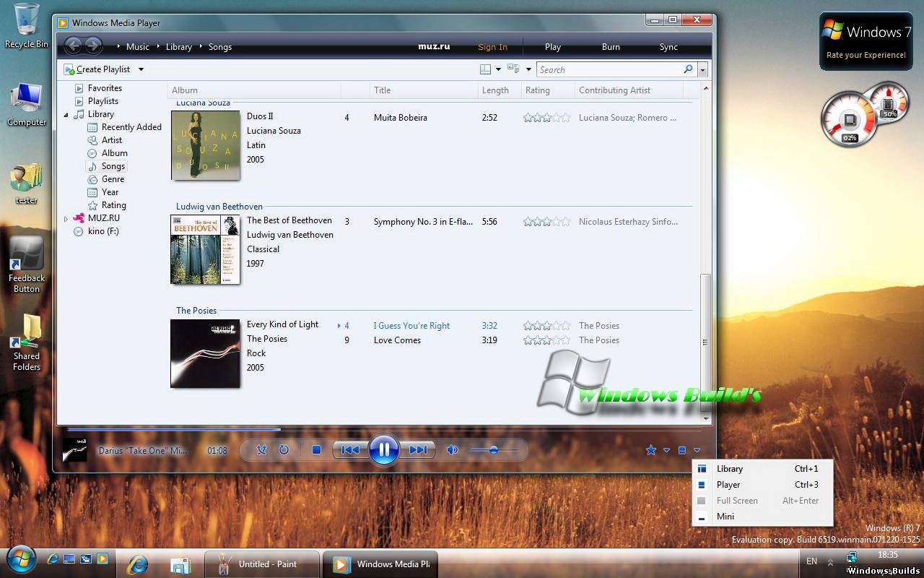Viewport: 924px width, 578px height.
Task: Sort by the Contributing Artist column header
Action: pyautogui.click(x=628, y=90)
